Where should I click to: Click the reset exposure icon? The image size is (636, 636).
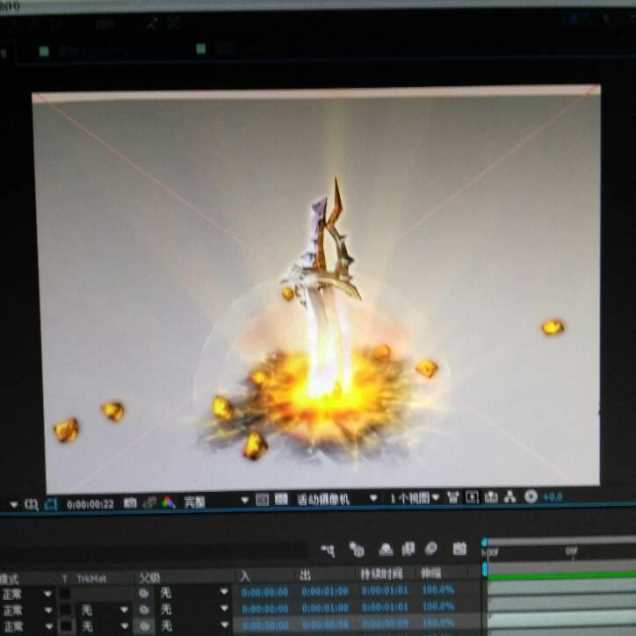pos(531,496)
